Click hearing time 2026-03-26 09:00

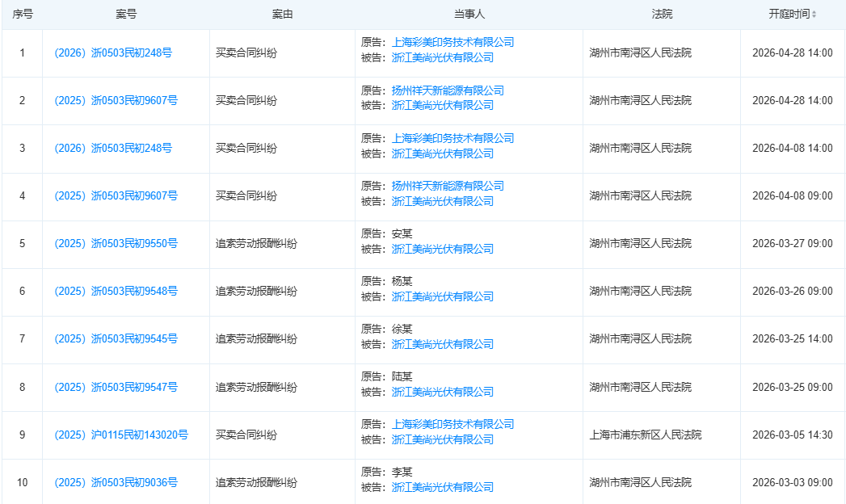coord(793,291)
